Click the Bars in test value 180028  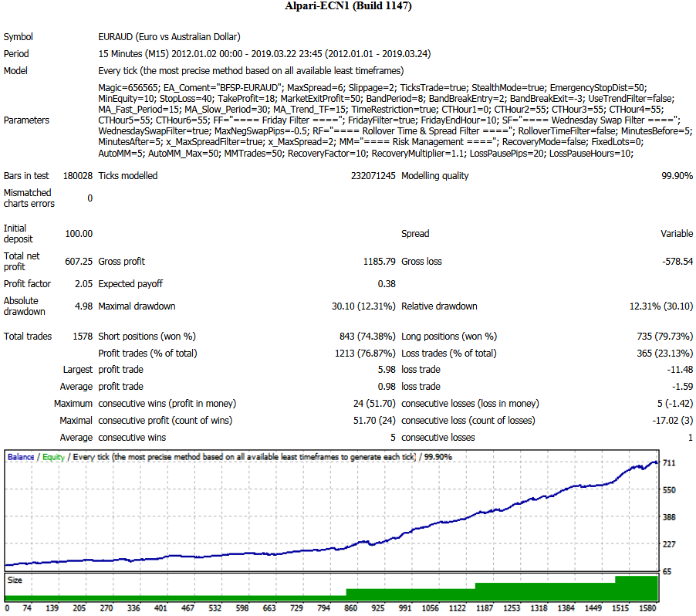(x=78, y=176)
